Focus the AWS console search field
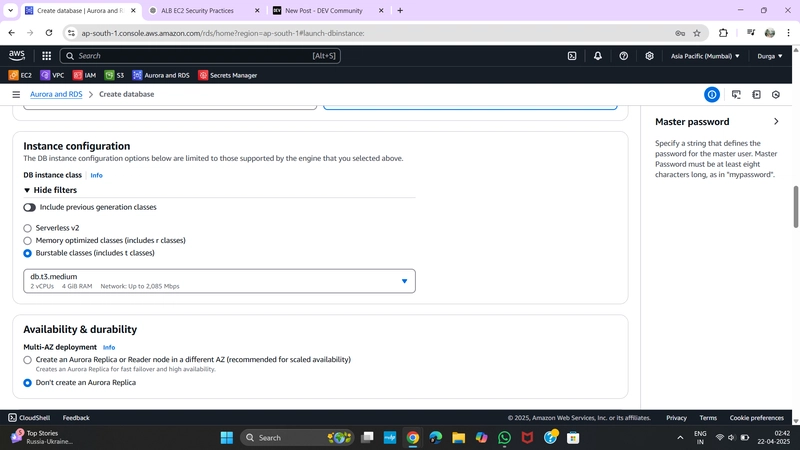Viewport: 800px width, 450px height. (201, 56)
